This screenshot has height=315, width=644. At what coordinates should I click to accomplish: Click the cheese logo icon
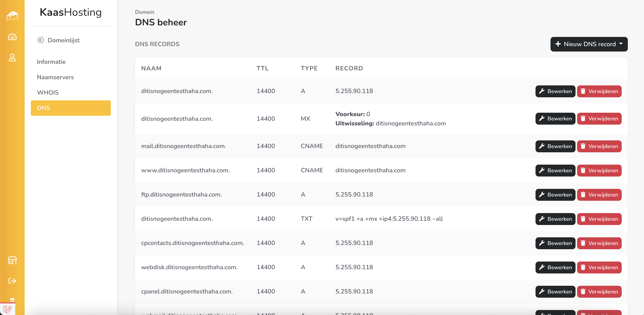(x=12, y=16)
